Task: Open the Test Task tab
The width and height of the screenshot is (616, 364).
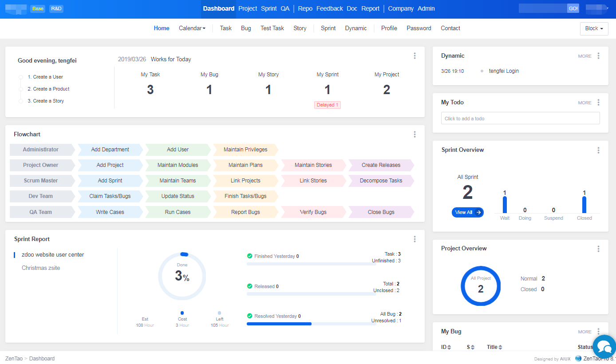Action: pyautogui.click(x=272, y=28)
